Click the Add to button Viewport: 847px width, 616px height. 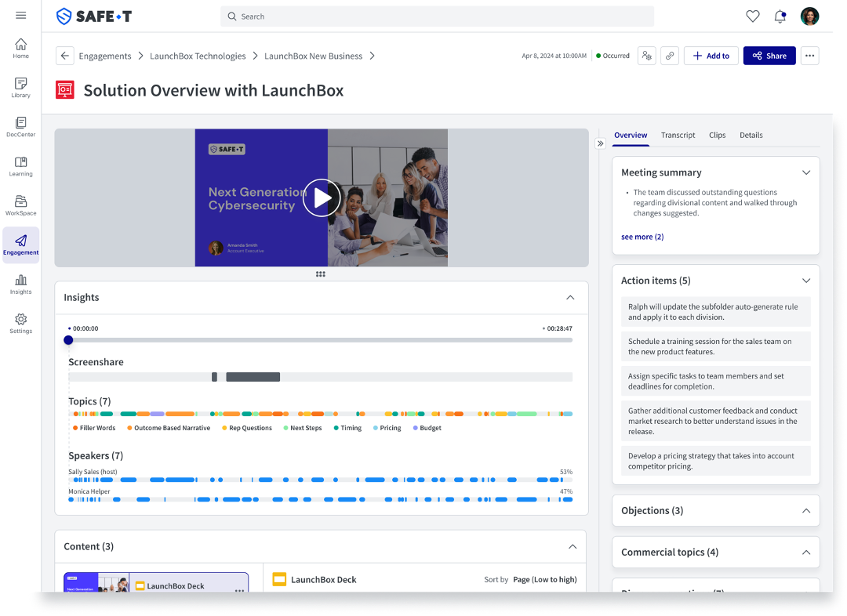click(711, 56)
